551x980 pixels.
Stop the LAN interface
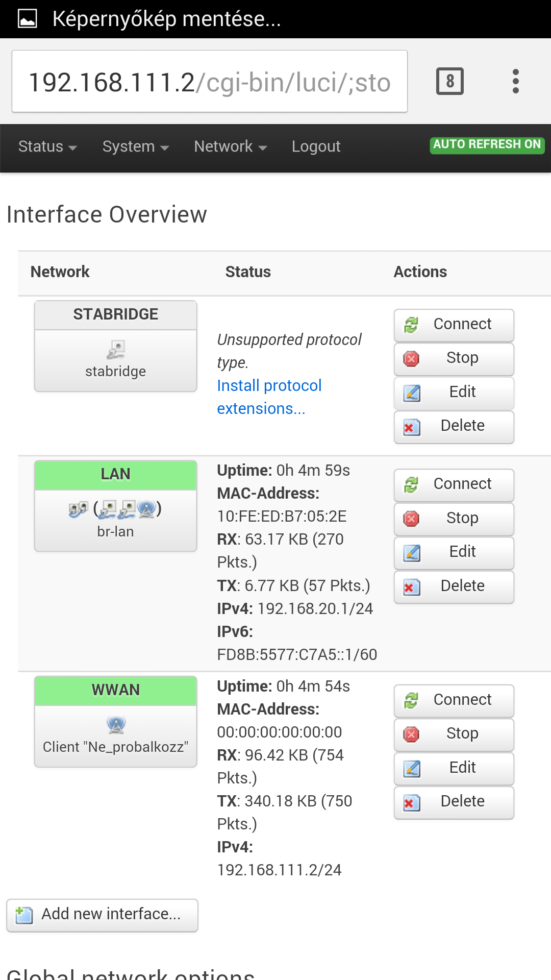pos(454,518)
